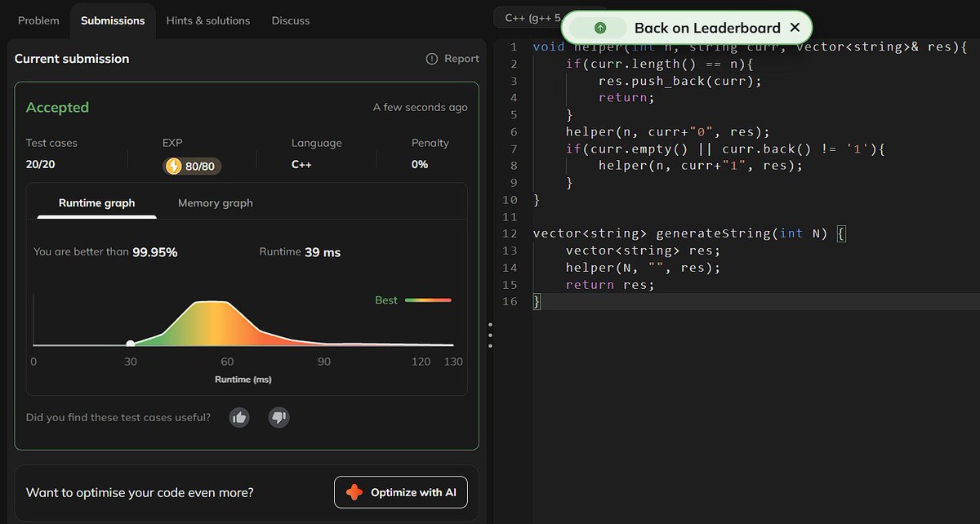Open the Discuss tab
This screenshot has height=524, width=980.
pyautogui.click(x=291, y=20)
